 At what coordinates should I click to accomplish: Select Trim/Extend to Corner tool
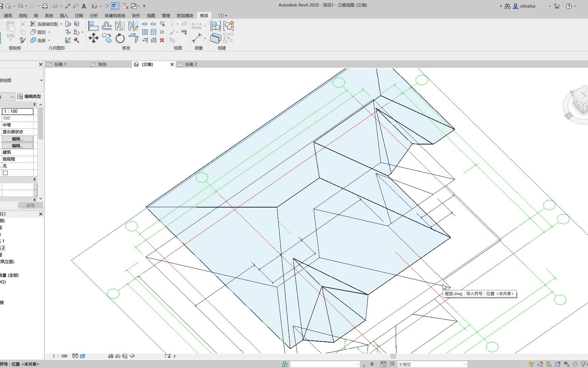point(133,38)
